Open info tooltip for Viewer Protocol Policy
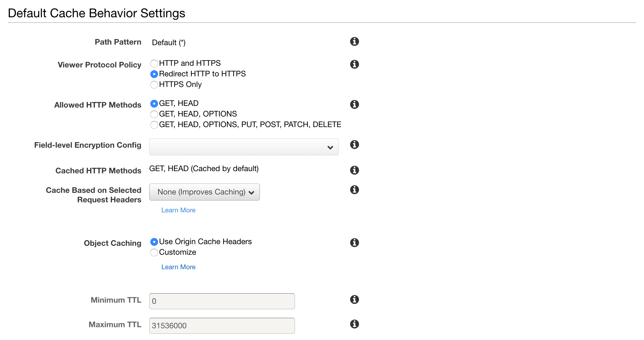 point(354,64)
